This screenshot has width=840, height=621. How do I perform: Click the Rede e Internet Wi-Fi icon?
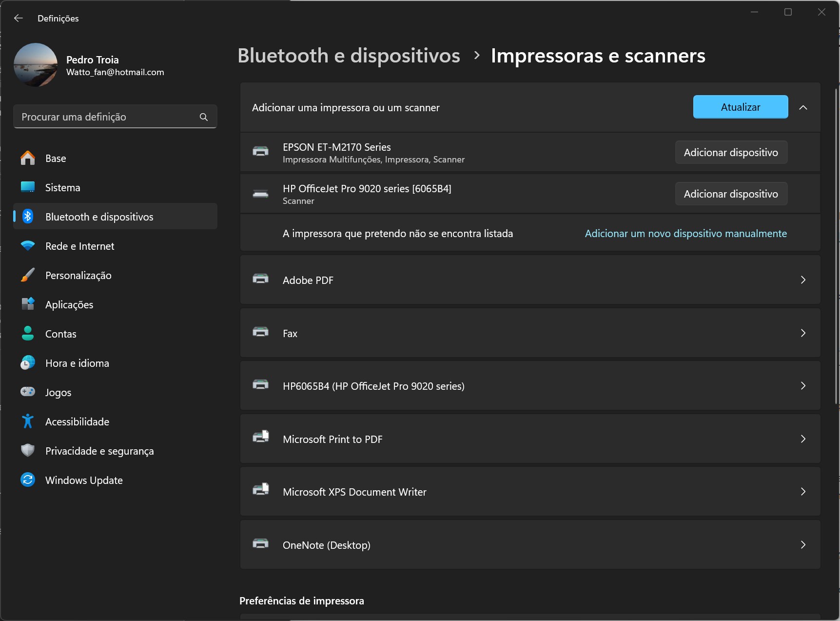(28, 246)
